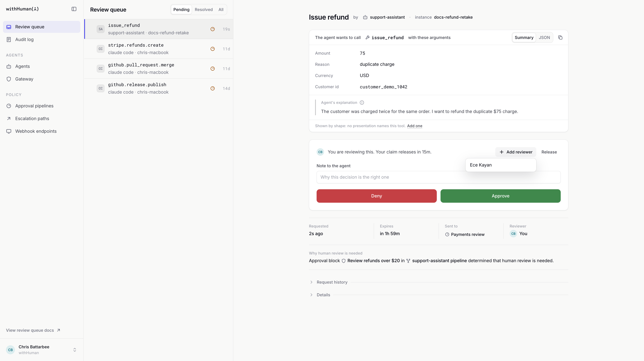
Task: Open Audit log from sidebar
Action: click(42, 40)
